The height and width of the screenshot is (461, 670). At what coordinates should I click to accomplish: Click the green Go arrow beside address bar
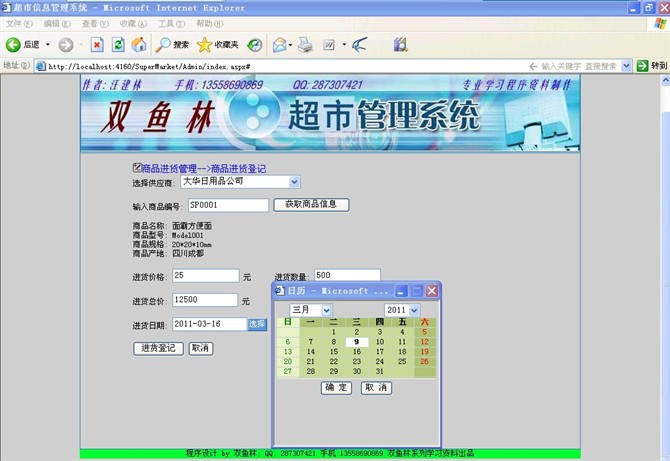pyautogui.click(x=642, y=66)
